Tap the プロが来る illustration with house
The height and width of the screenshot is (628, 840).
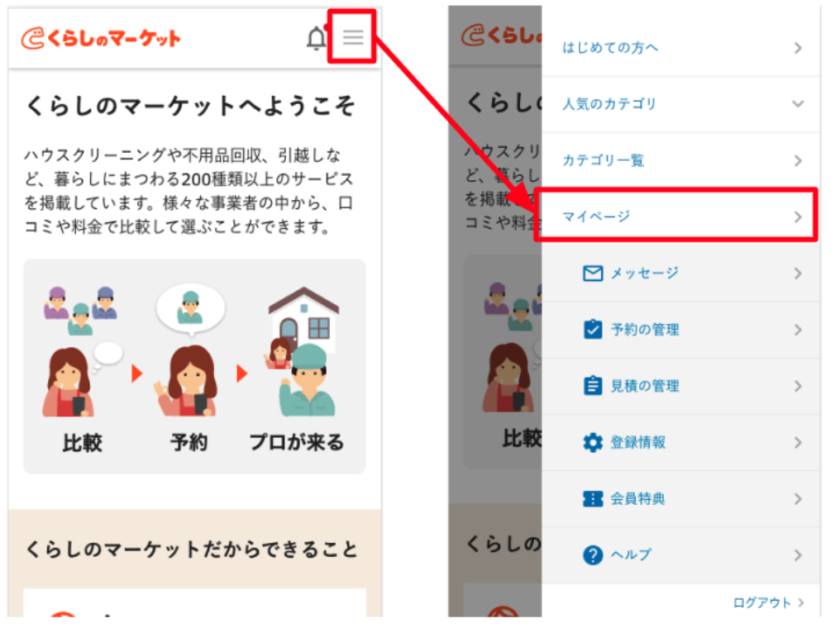(303, 351)
